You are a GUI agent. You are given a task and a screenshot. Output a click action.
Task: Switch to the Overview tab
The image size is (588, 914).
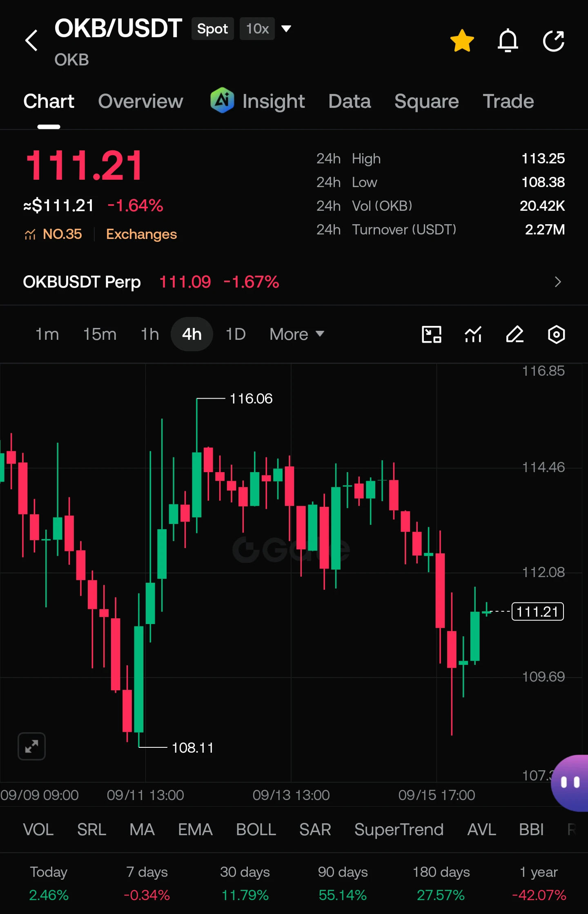[x=140, y=101]
